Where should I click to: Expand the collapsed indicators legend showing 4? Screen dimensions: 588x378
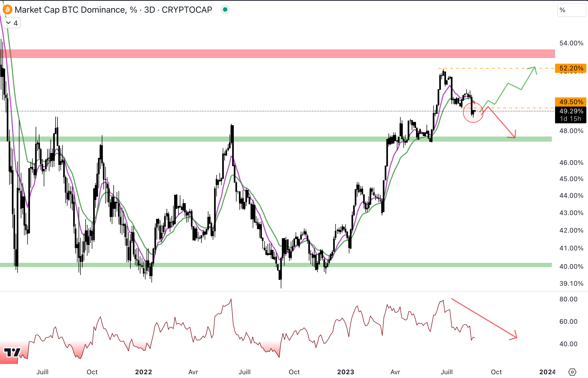[12, 23]
